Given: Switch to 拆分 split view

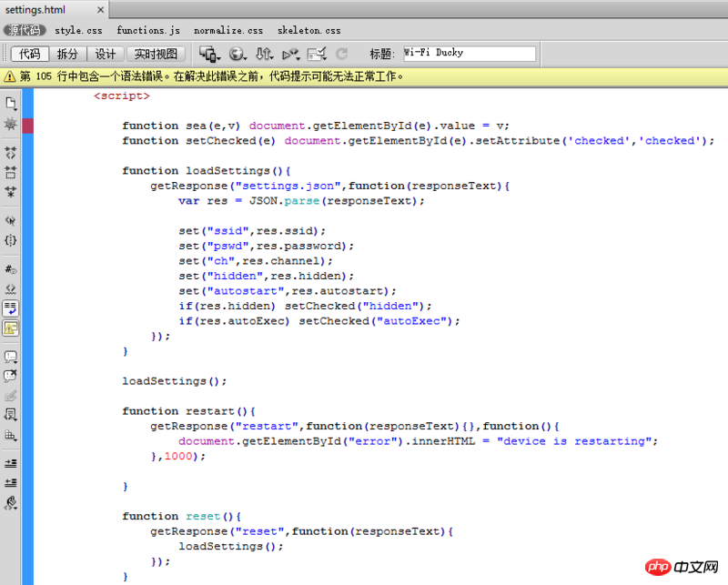Looking at the screenshot, I should click(67, 54).
